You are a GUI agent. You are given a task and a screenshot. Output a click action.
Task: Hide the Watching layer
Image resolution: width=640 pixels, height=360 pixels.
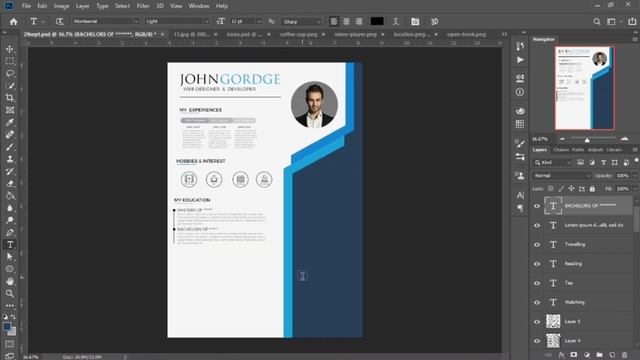click(537, 302)
